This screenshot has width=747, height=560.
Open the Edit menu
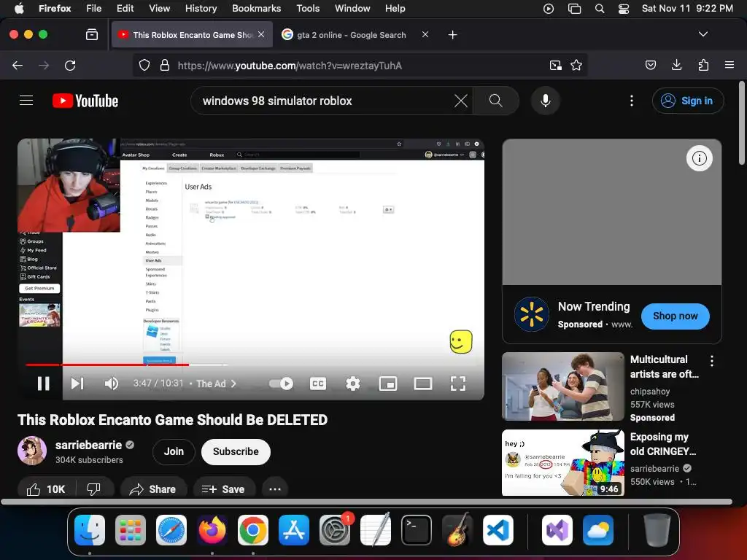point(125,8)
